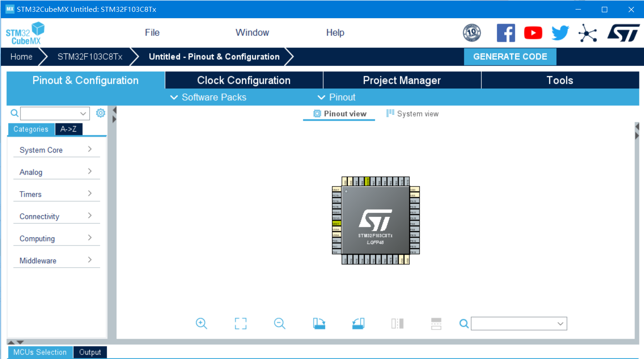Open the Clock Configuration tab
Viewport: 644px width, 359px height.
244,80
